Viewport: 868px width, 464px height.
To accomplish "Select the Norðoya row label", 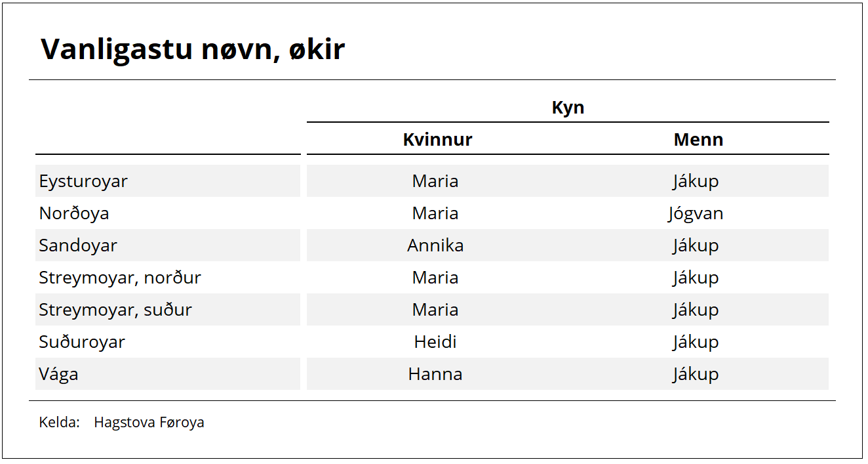I will [74, 213].
